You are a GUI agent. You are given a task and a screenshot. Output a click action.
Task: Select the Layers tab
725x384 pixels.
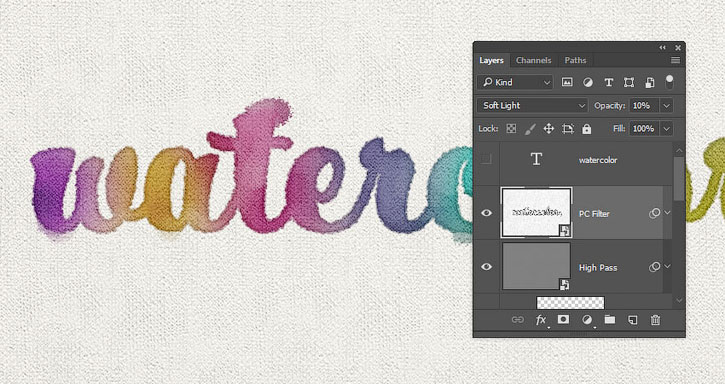[491, 60]
